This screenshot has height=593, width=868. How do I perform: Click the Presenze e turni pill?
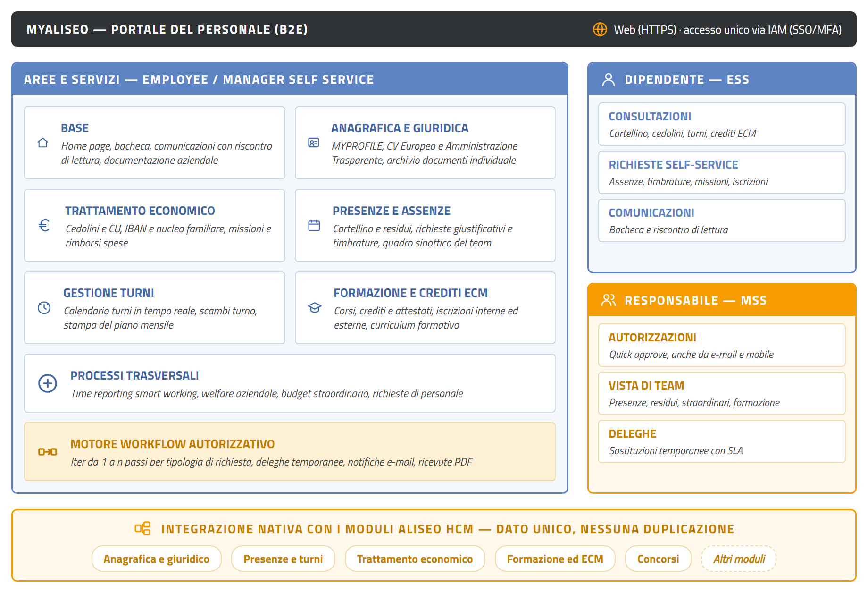tap(283, 559)
